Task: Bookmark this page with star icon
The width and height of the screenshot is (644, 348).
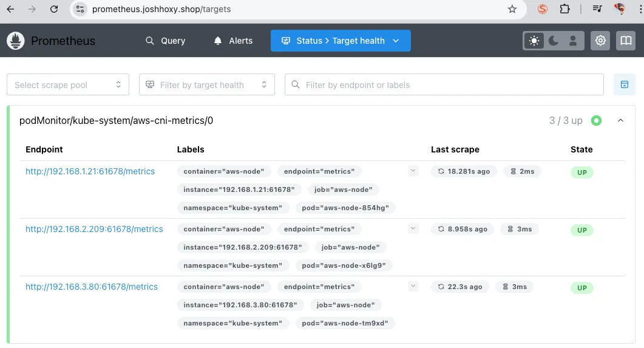Action: pos(512,9)
